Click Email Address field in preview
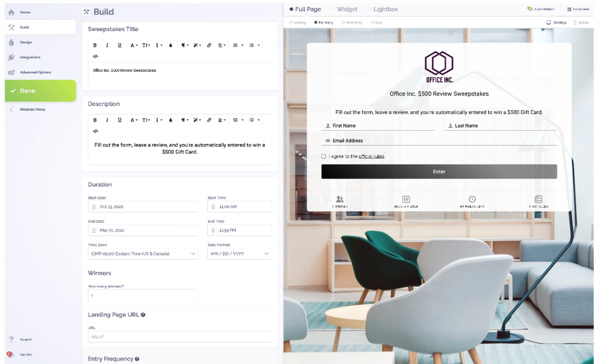 [439, 141]
